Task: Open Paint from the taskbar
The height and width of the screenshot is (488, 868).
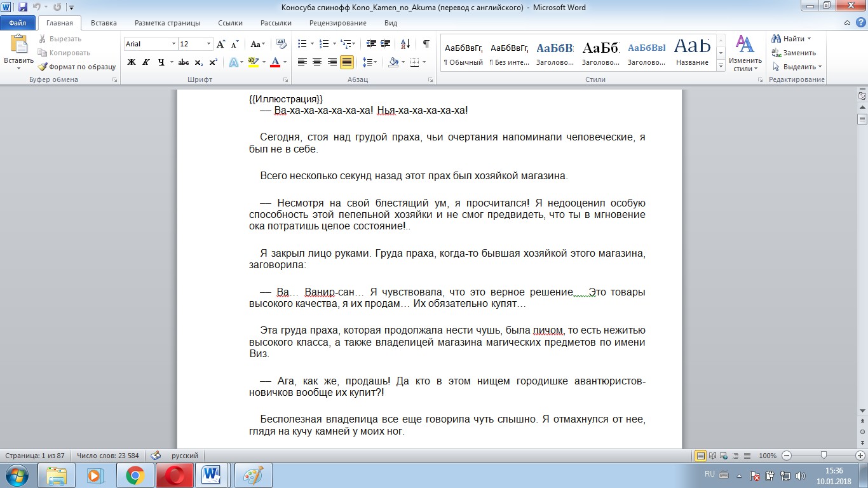Action: 254,475
